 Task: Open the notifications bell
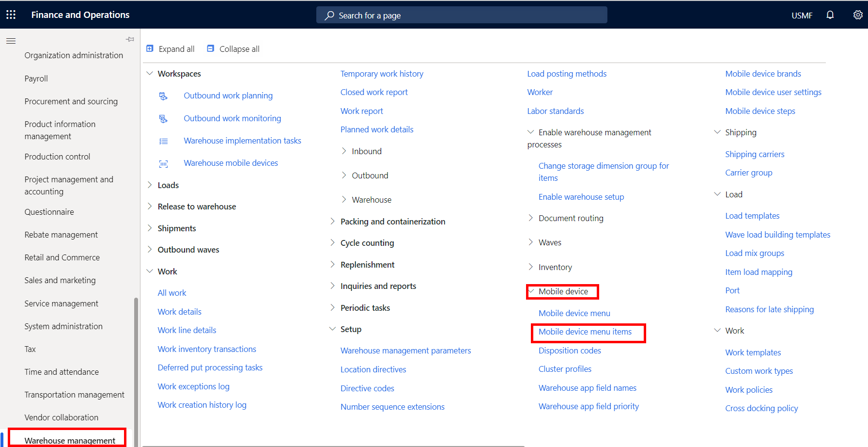pos(830,15)
